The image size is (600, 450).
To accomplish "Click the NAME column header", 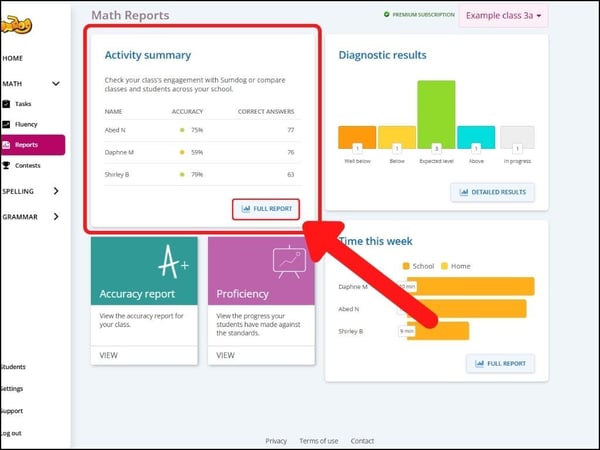I will 113,111.
